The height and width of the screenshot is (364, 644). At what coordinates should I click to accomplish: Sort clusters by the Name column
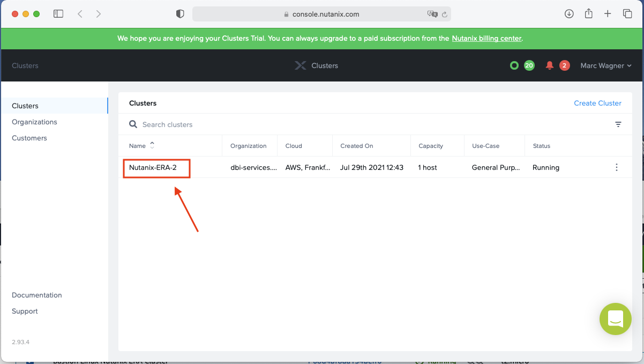pyautogui.click(x=141, y=146)
